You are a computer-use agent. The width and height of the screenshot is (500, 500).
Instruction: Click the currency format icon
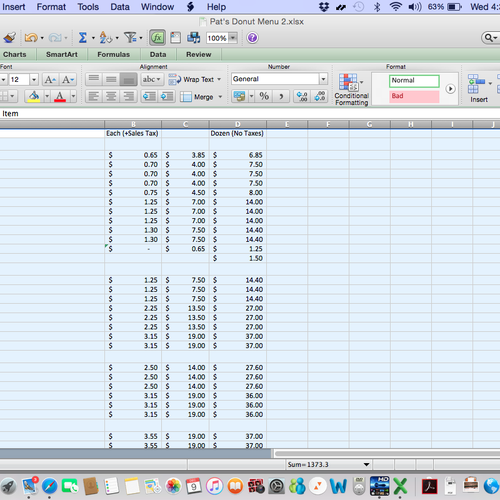pyautogui.click(x=239, y=97)
